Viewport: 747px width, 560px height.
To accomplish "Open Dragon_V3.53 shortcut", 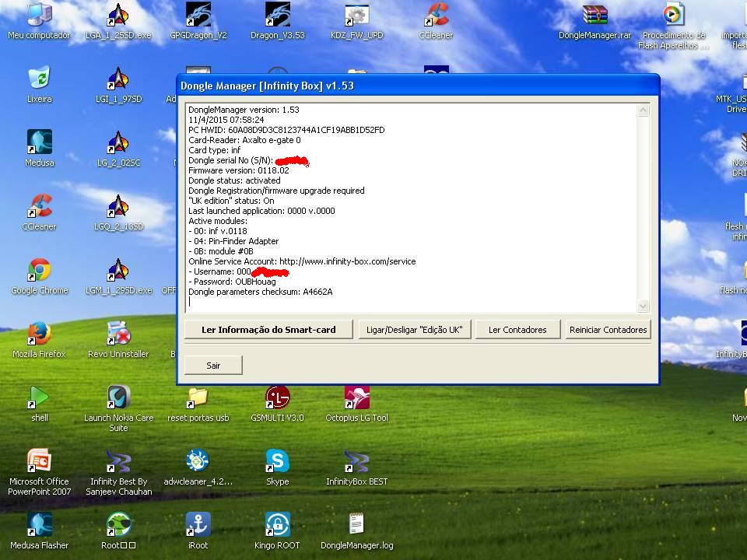I will coord(277,21).
